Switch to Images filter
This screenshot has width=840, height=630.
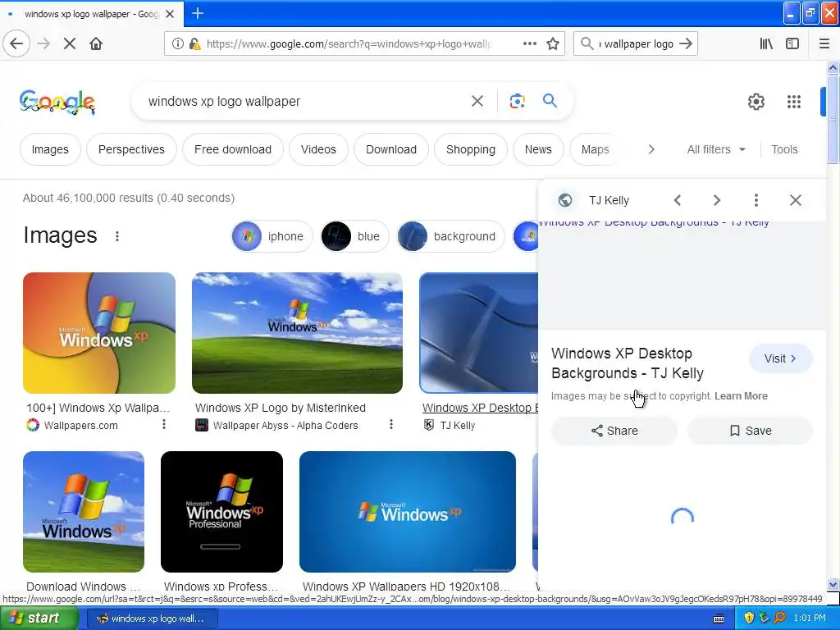click(50, 149)
